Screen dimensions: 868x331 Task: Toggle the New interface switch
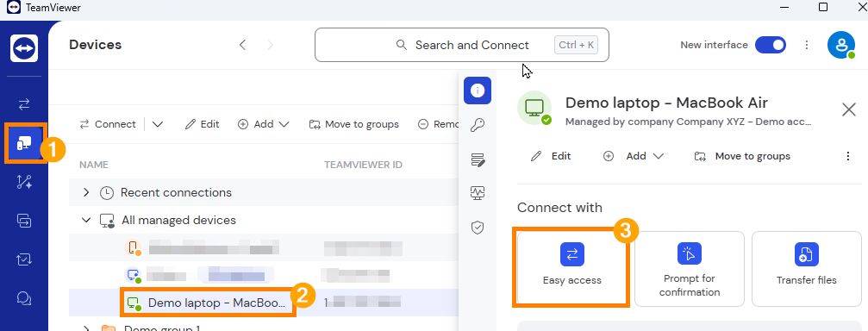(770, 45)
